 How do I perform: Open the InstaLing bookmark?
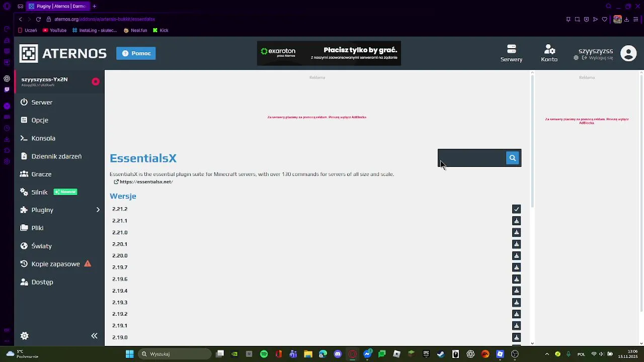[x=95, y=30]
